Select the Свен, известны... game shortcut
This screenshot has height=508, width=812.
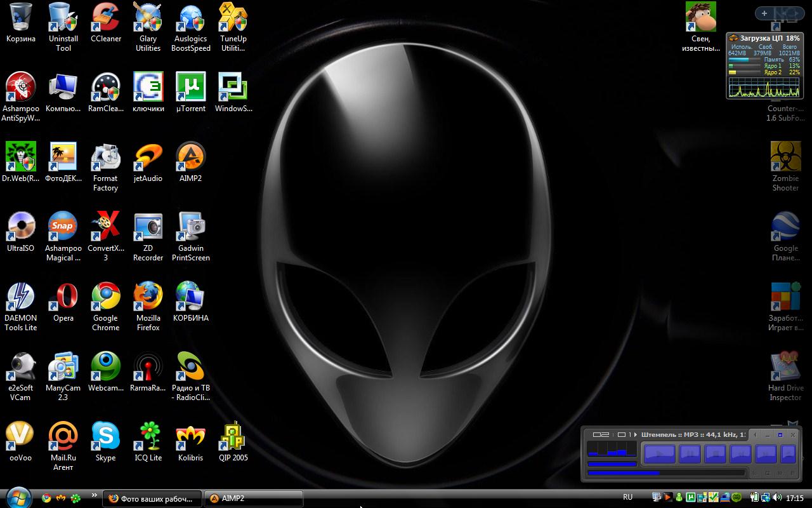coord(701,27)
